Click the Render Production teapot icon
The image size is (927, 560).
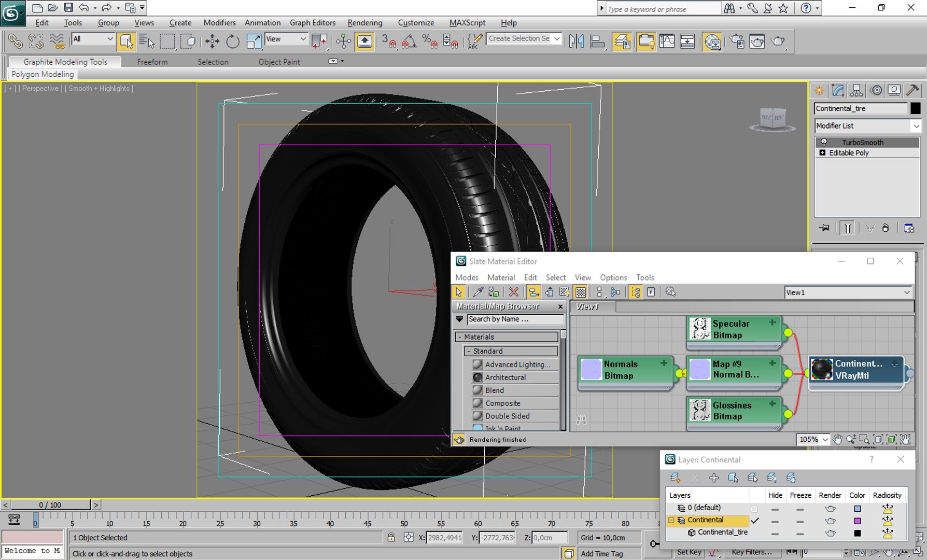[778, 41]
